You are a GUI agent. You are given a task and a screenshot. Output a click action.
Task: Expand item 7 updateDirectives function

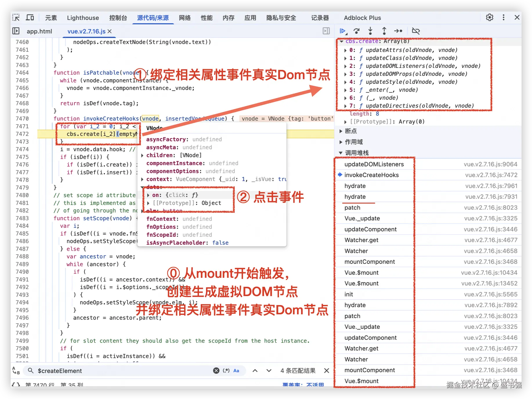tap(345, 106)
